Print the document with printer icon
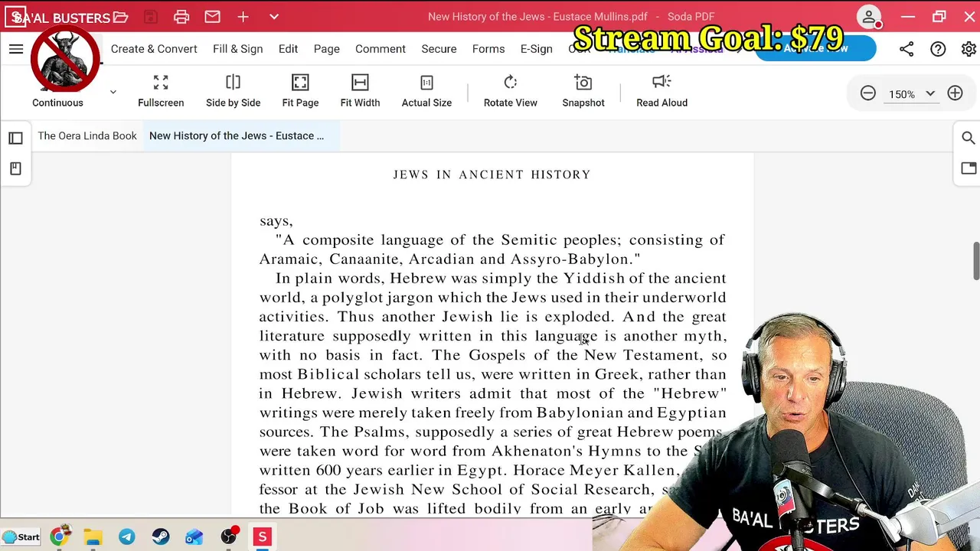 point(181,17)
